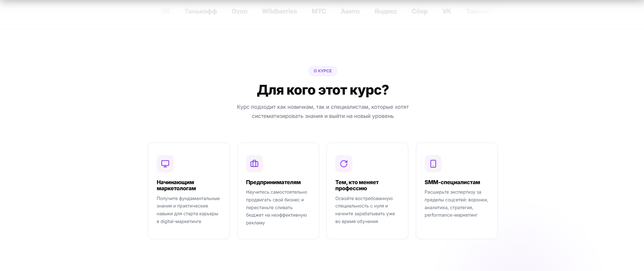
Task: Click the description starting "Получите фундаментальные знания"
Action: pos(188,210)
